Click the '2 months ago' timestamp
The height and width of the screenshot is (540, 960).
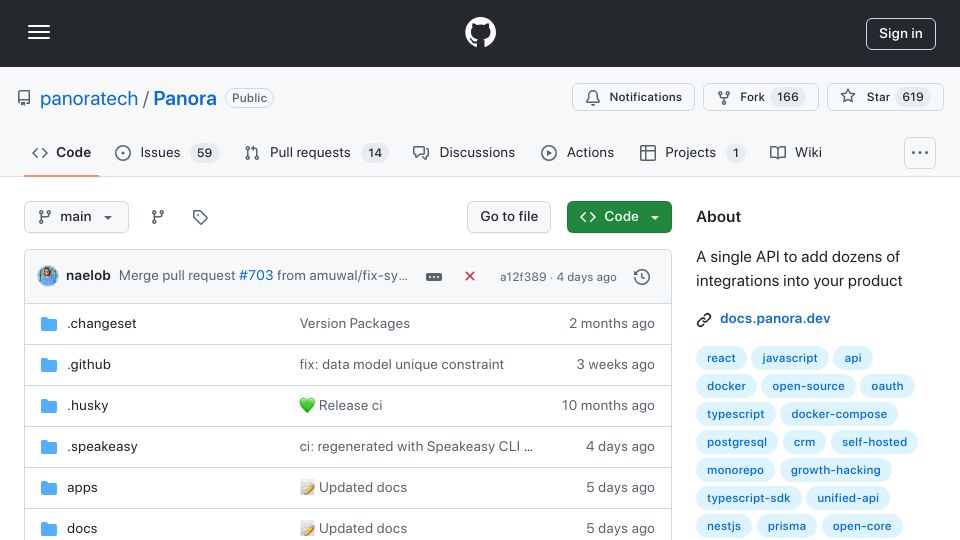tap(612, 323)
